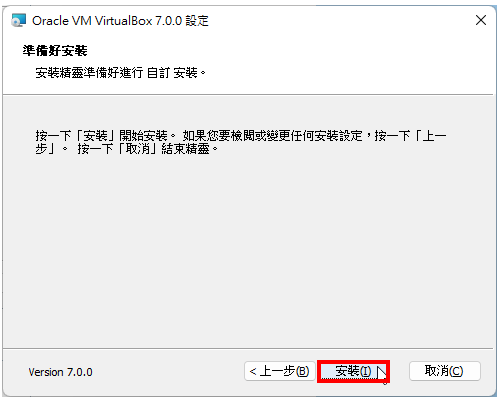Screen dimensions: 497x400
Task: Click the 開始安裝 words in the instruction
Action: click(x=143, y=136)
